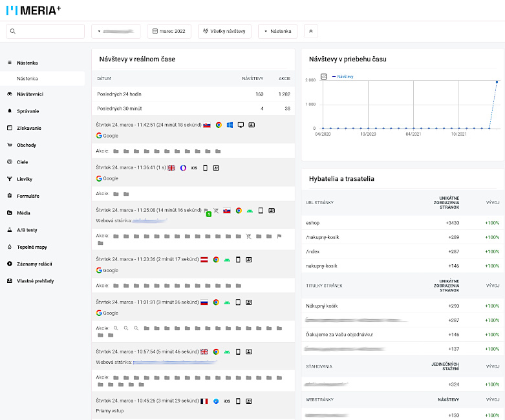505x420 pixels.
Task: Open visitor profile icon on 11:36:41 visit
Action: [216, 168]
